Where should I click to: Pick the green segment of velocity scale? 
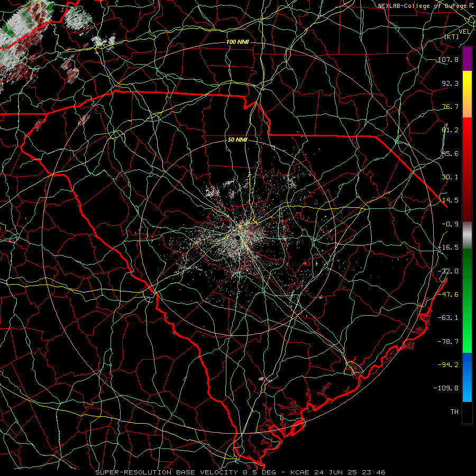pyautogui.click(x=467, y=300)
